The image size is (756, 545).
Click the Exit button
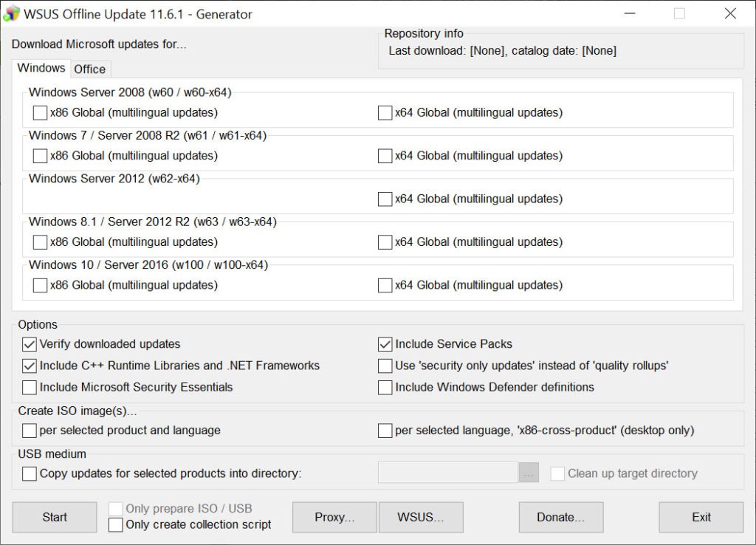pos(701,517)
